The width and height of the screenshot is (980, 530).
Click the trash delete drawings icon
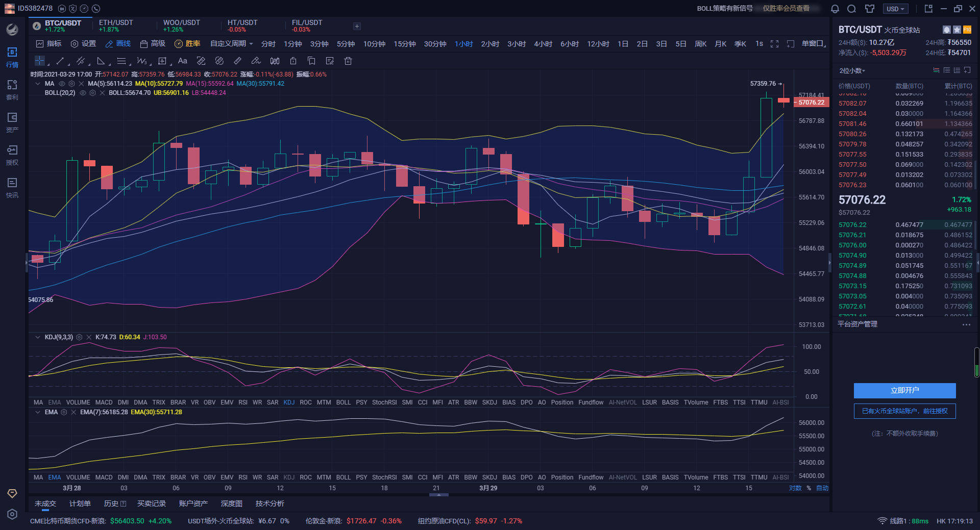[x=348, y=61]
